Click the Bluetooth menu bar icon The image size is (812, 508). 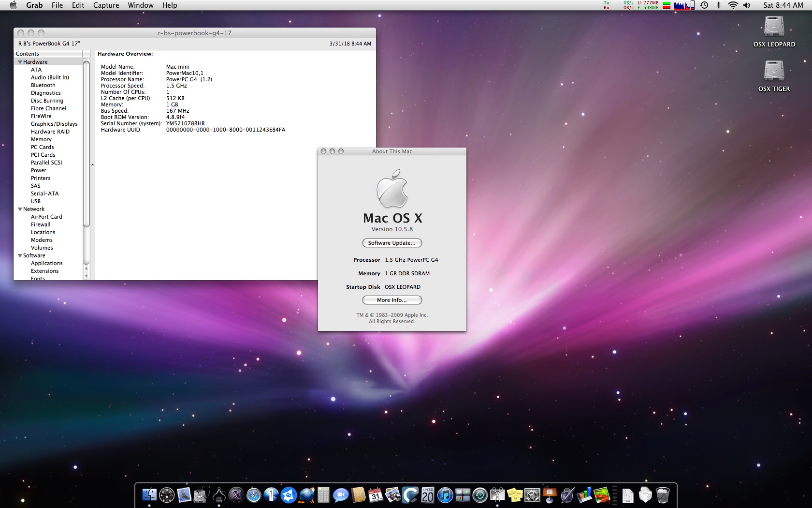coord(718,5)
